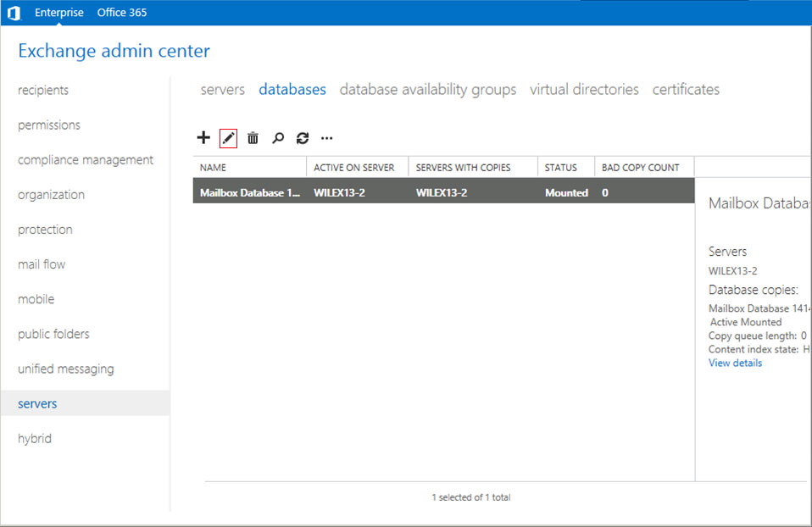812x527 pixels.
Task: Go to organization section
Action: coord(51,195)
